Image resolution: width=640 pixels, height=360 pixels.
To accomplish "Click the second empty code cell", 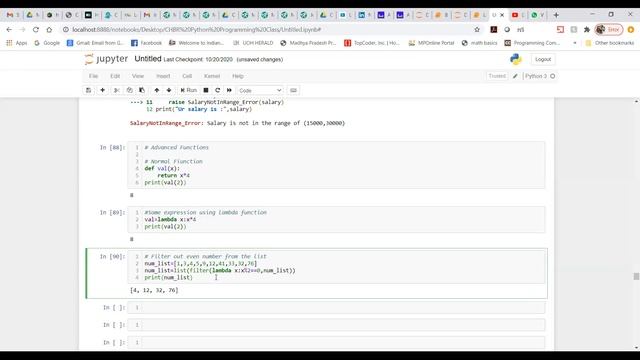I will (336, 325).
